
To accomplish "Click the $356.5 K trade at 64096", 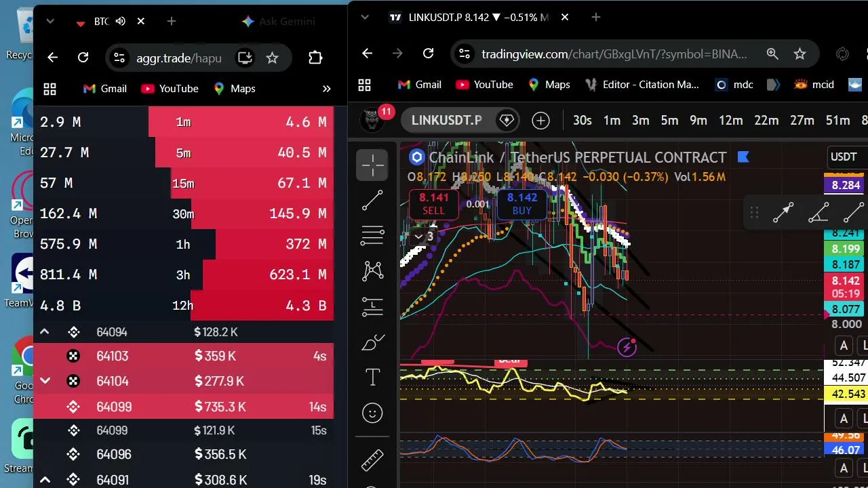I will [x=183, y=454].
